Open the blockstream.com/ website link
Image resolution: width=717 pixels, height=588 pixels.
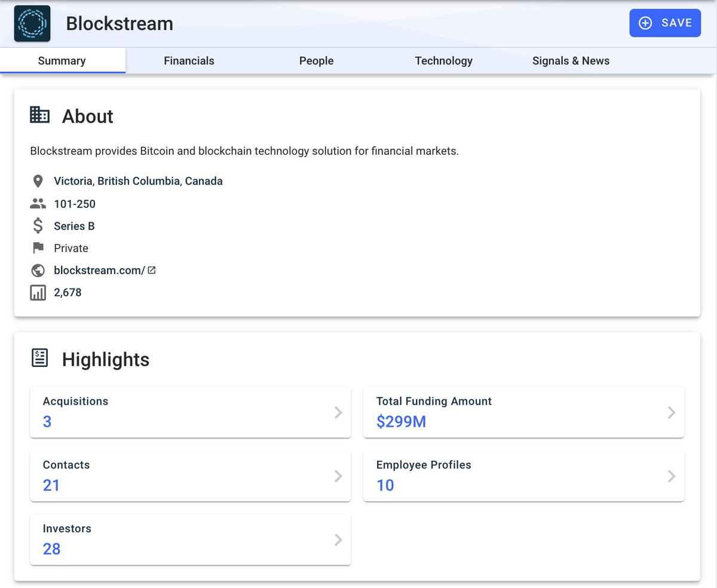tap(99, 270)
